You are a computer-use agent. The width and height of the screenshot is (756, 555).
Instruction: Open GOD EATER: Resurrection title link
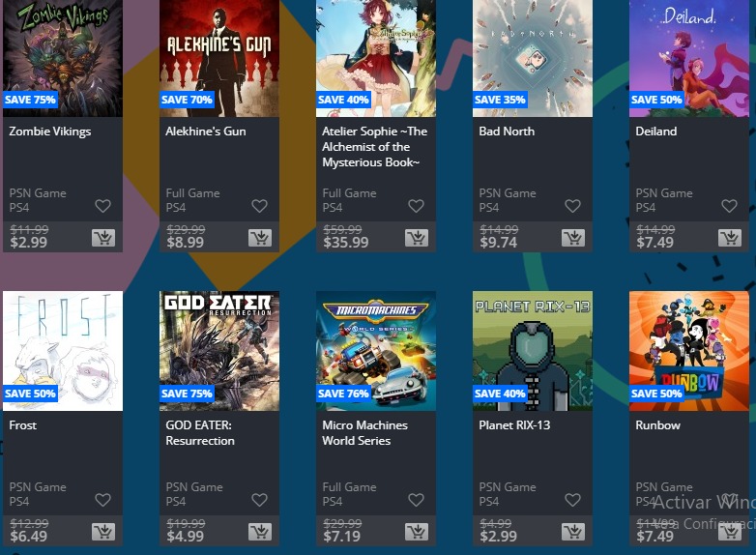coord(200,433)
